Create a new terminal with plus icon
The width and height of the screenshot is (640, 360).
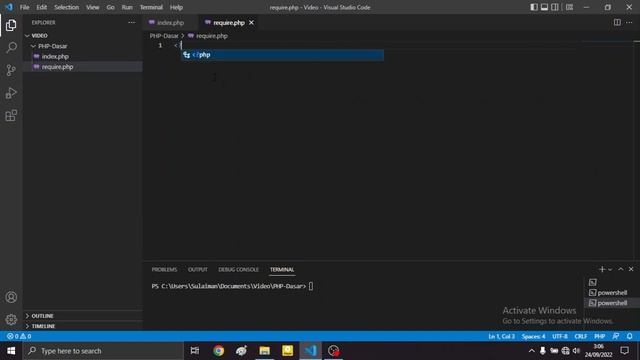tap(602, 269)
